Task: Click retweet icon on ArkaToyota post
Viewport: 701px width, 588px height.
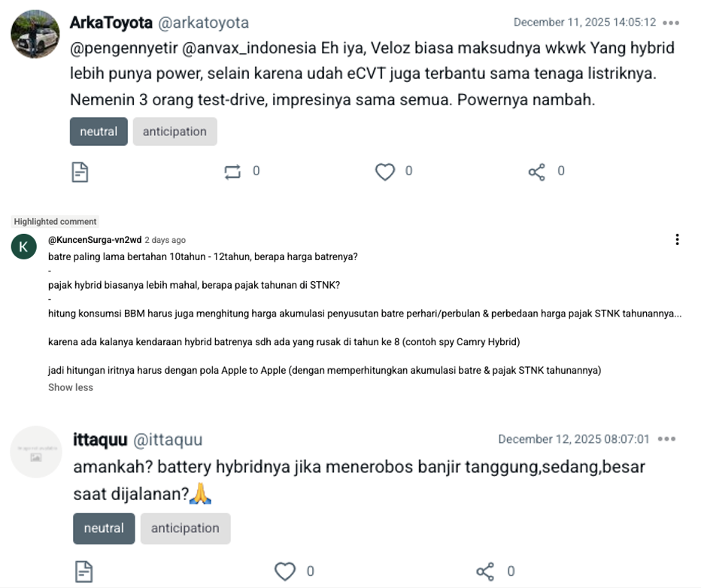Action: (232, 172)
